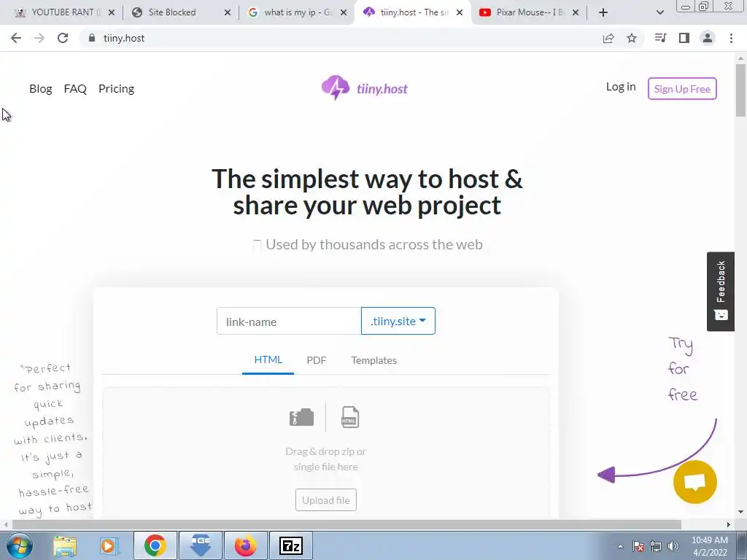
Task: Select the HTML upload tab
Action: click(268, 360)
